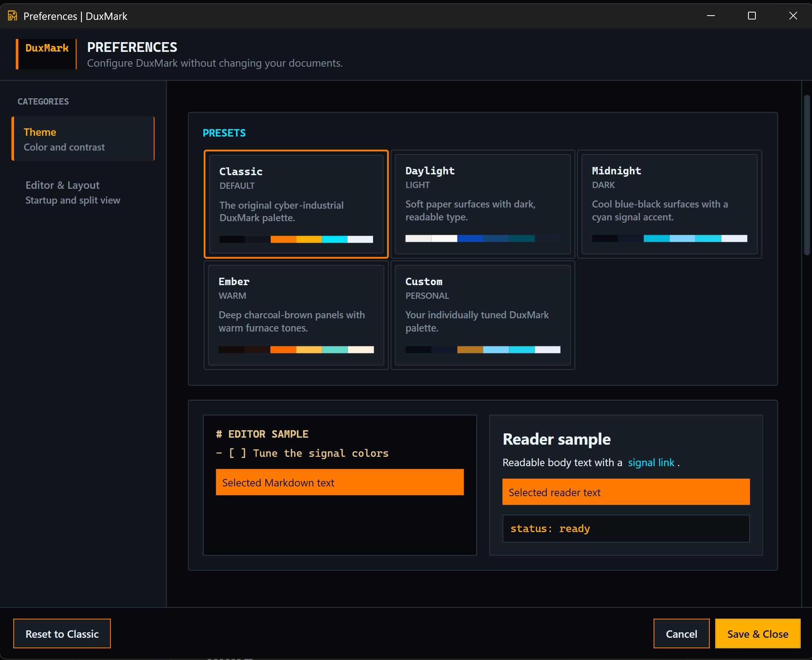Click the Classic palette color strip
The image size is (812, 660).
296,239
